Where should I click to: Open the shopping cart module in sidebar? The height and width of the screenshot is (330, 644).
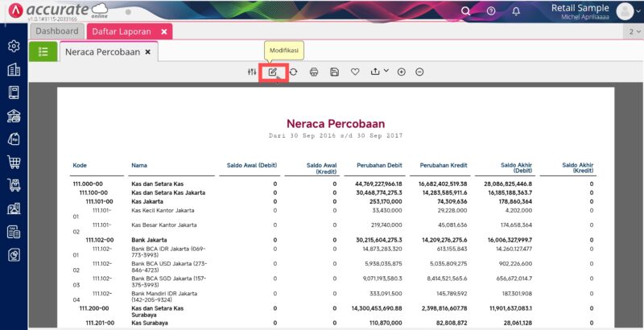(x=14, y=163)
